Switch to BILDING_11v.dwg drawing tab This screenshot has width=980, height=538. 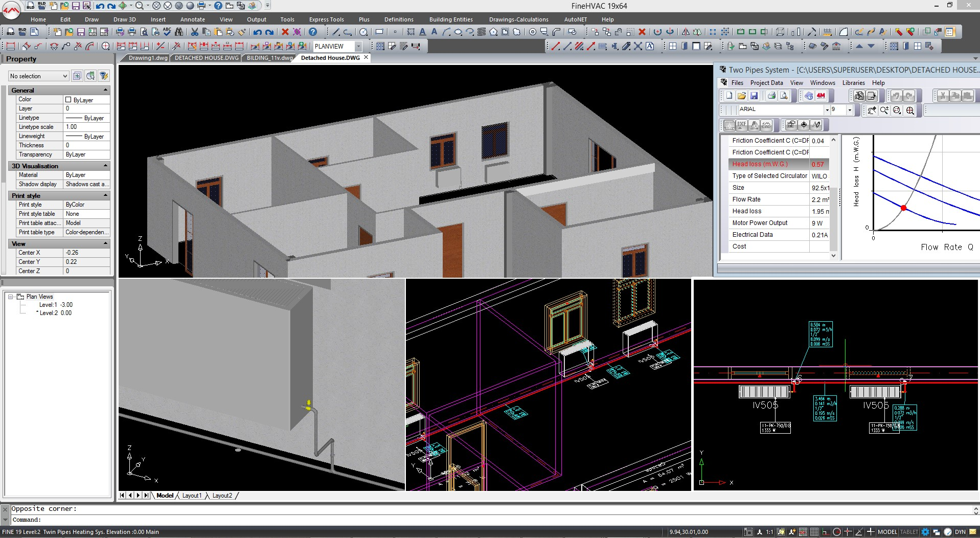point(269,58)
